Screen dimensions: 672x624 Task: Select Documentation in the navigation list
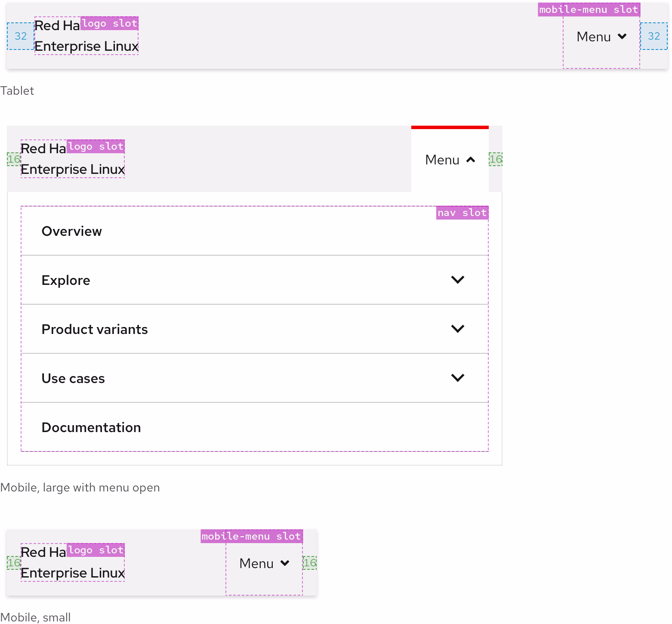click(91, 427)
